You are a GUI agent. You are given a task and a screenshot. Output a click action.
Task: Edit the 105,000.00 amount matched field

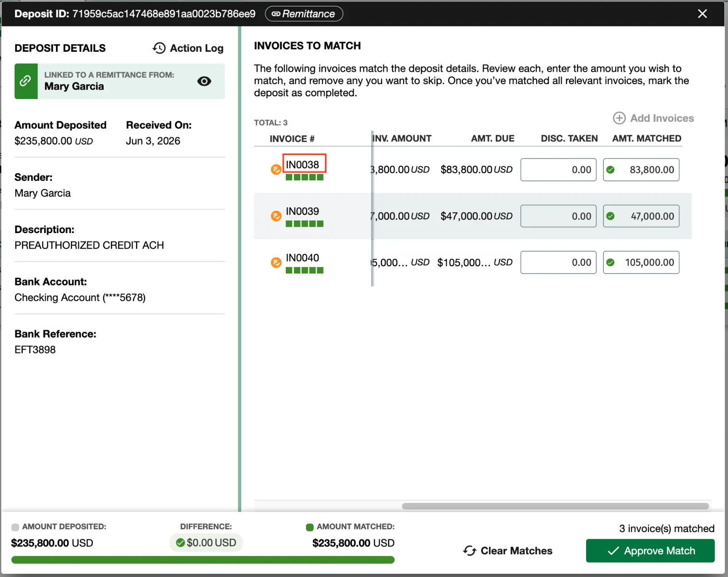[x=641, y=262]
